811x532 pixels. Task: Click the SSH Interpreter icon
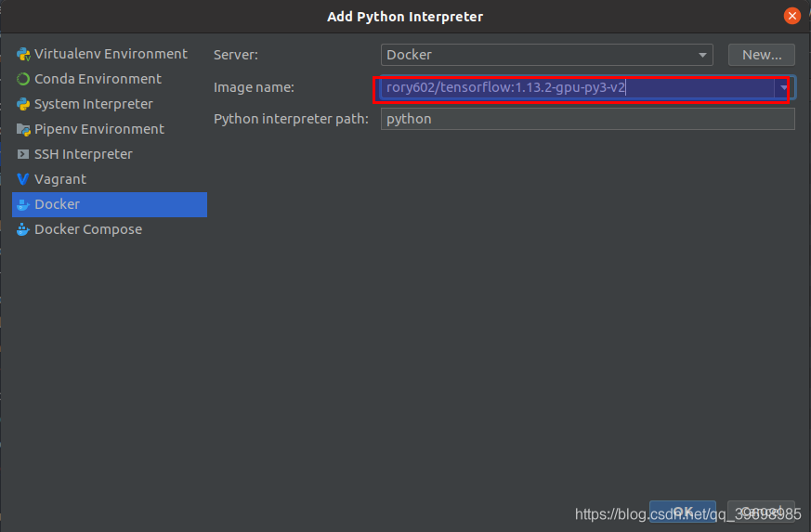point(23,154)
